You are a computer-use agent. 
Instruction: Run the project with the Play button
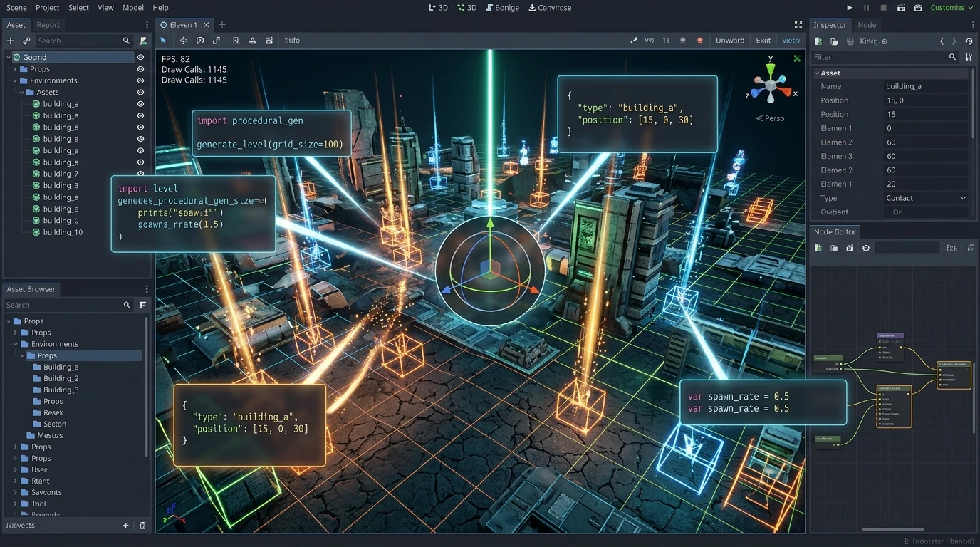point(849,8)
